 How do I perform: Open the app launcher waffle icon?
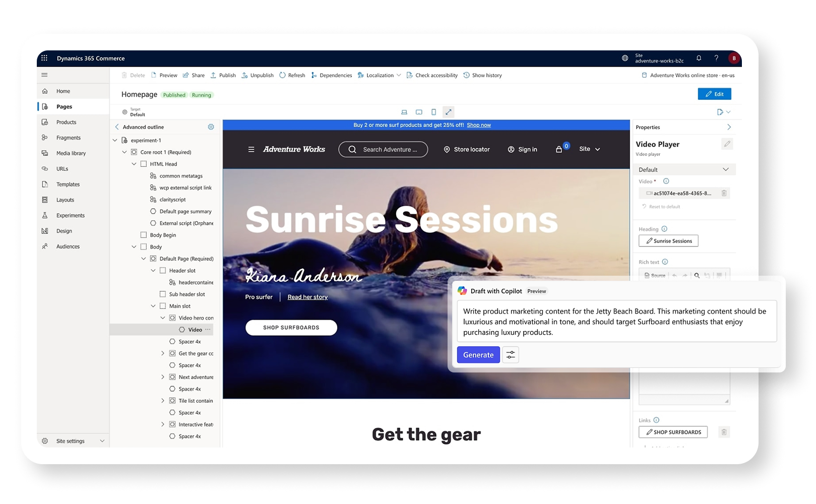pos(44,58)
